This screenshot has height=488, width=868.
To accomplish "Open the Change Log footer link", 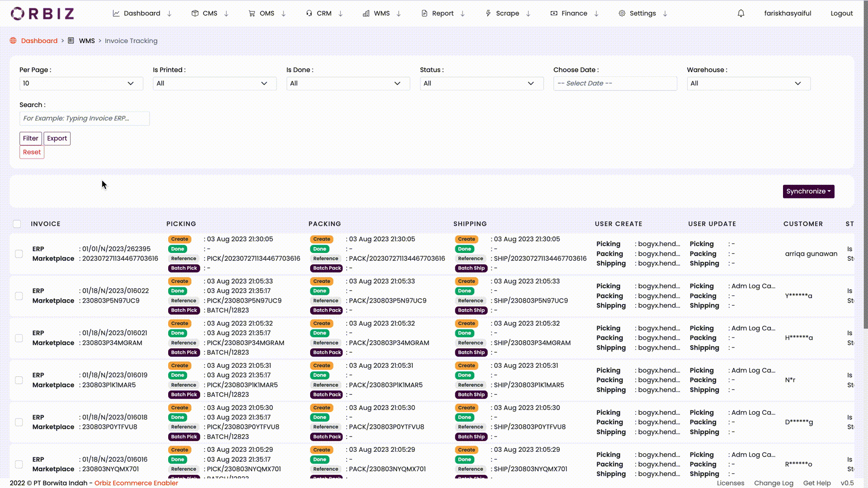I will tap(774, 483).
